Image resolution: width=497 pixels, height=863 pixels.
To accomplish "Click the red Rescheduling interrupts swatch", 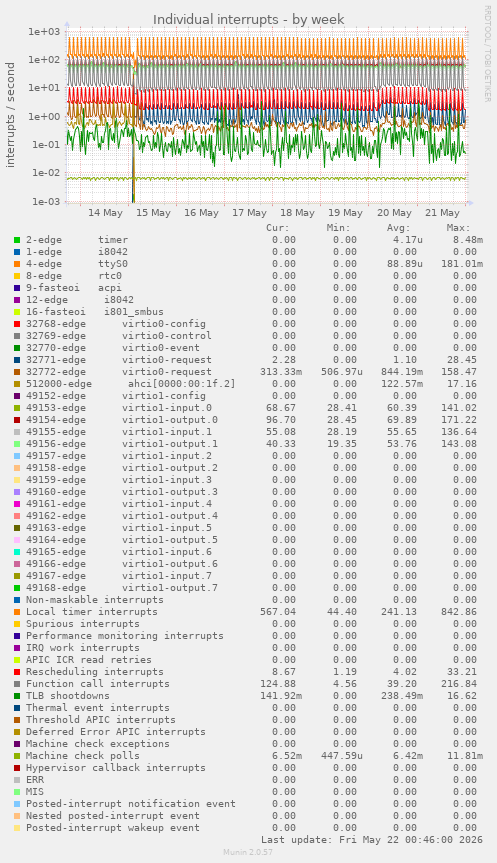I will coord(17,672).
